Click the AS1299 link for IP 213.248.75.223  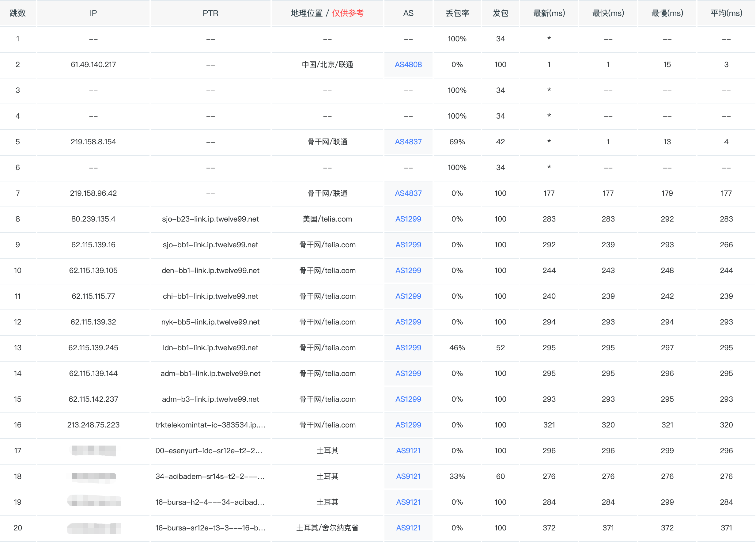coord(408,425)
